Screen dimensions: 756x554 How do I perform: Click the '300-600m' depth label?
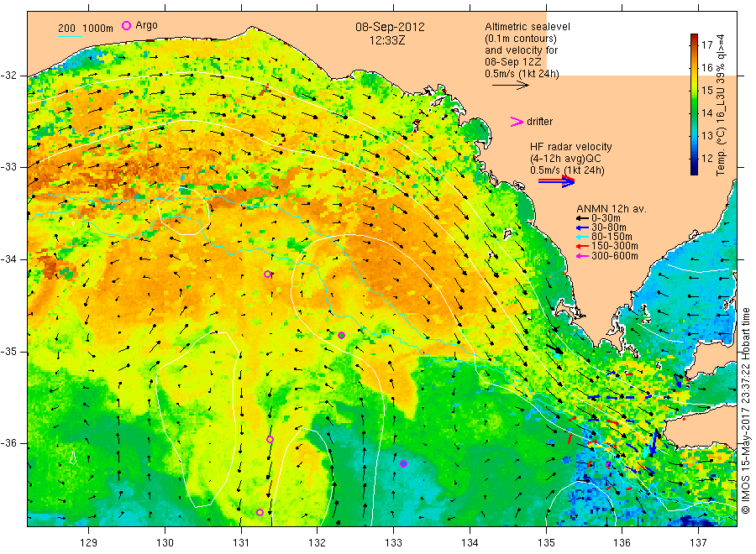click(x=615, y=256)
